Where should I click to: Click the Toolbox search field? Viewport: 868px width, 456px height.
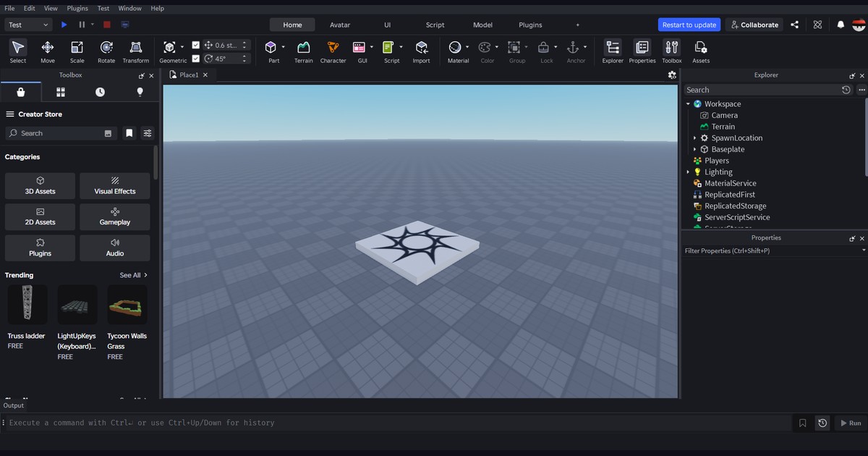point(61,133)
